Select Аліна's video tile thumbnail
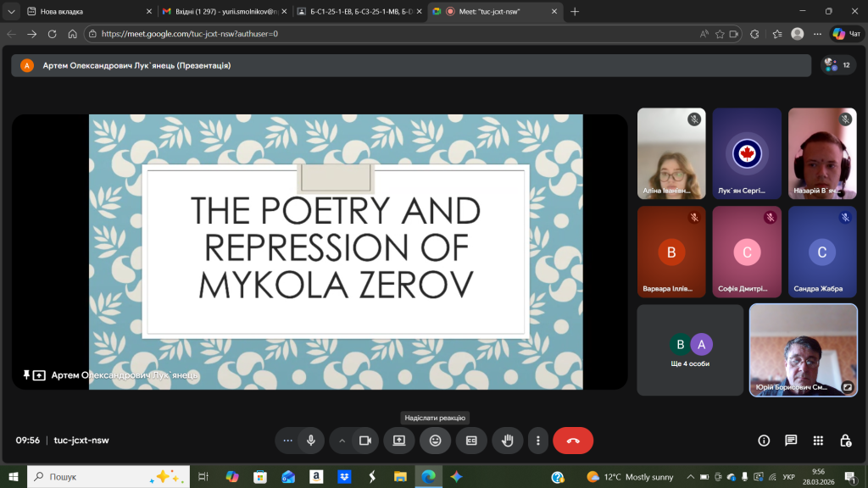The width and height of the screenshot is (868, 488). click(670, 153)
